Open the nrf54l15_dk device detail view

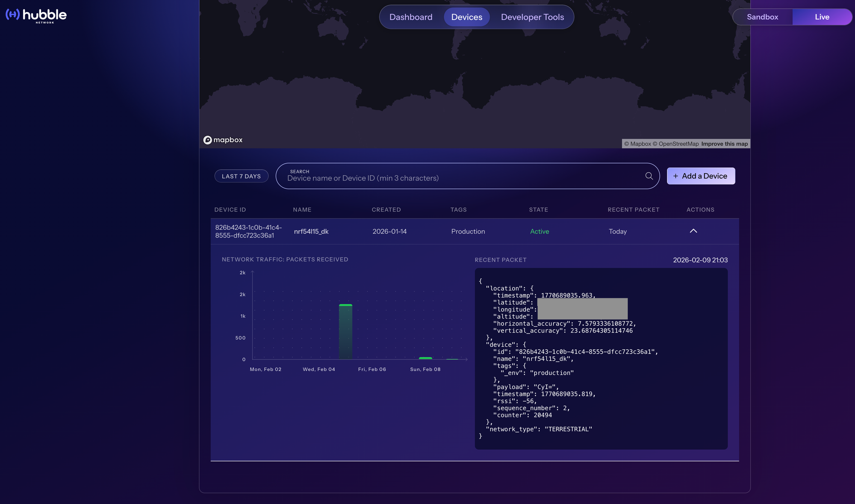coord(311,231)
